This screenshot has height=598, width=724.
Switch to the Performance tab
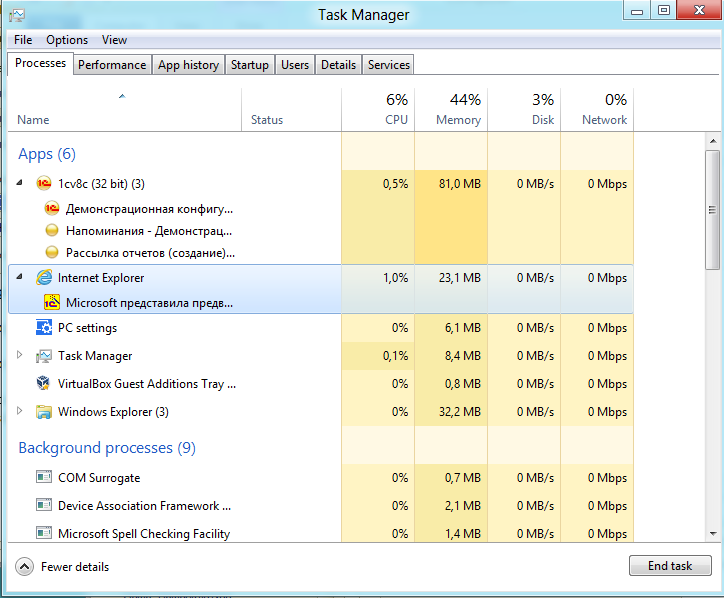(112, 65)
